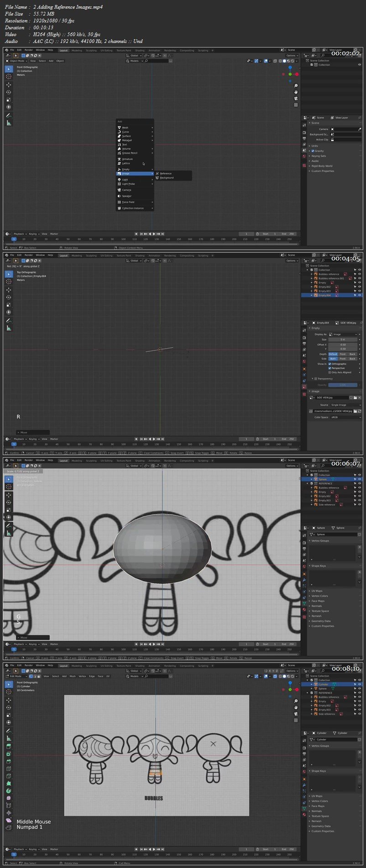Select Empty.003 in the 00:04:05 outliner

324,291
